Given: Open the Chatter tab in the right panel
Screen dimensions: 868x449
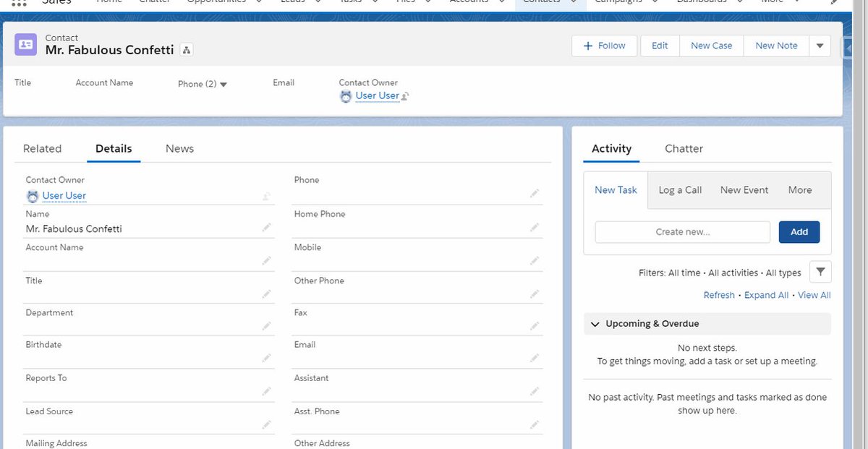Looking at the screenshot, I should (x=684, y=148).
